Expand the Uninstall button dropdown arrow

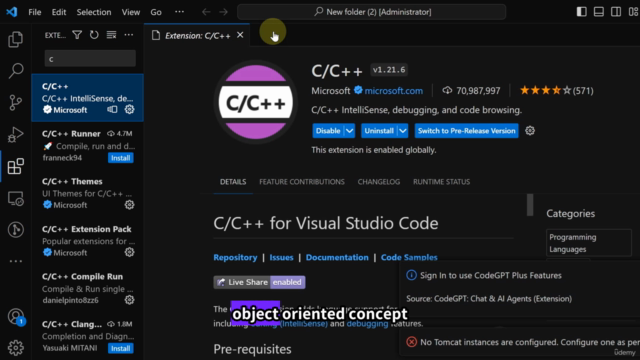403,131
